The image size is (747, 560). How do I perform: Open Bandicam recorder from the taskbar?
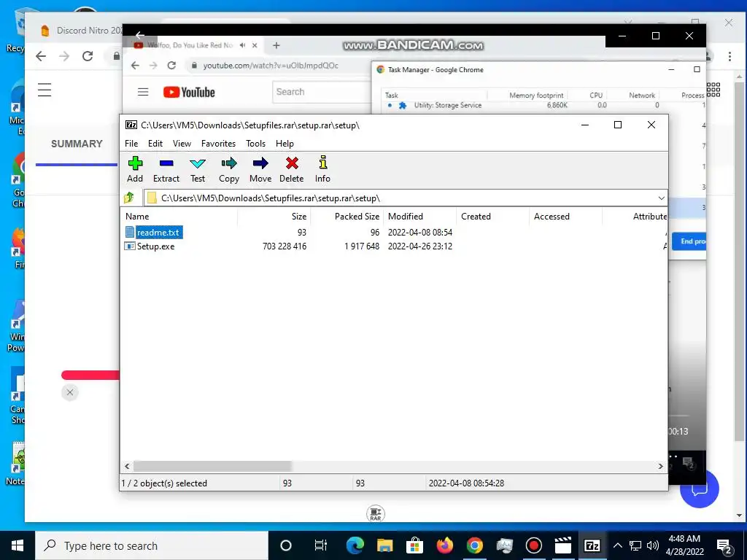pyautogui.click(x=534, y=545)
